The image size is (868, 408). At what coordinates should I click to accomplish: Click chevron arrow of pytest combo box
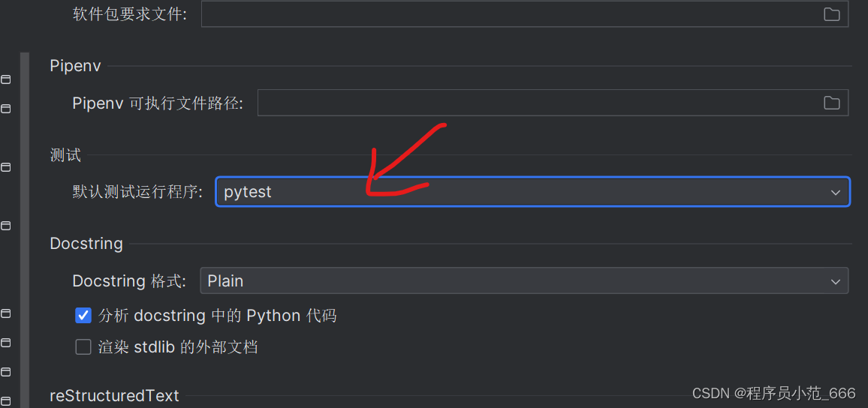coord(836,193)
